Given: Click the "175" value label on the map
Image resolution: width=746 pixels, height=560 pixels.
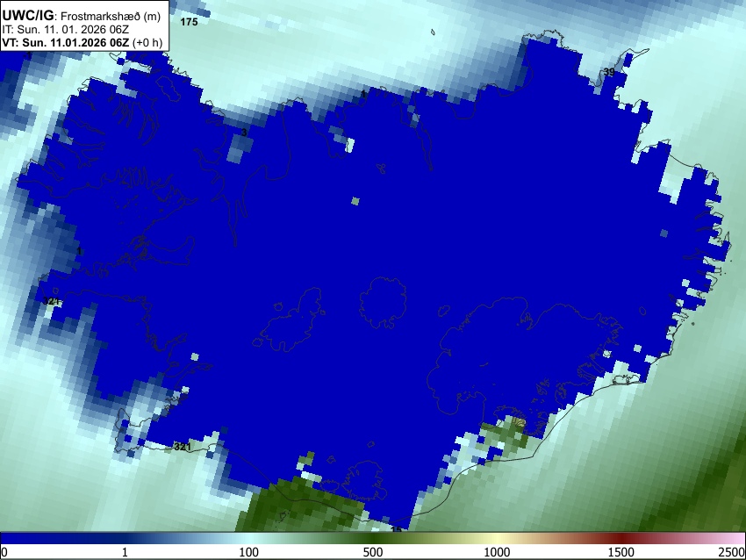Looking at the screenshot, I should [189, 22].
